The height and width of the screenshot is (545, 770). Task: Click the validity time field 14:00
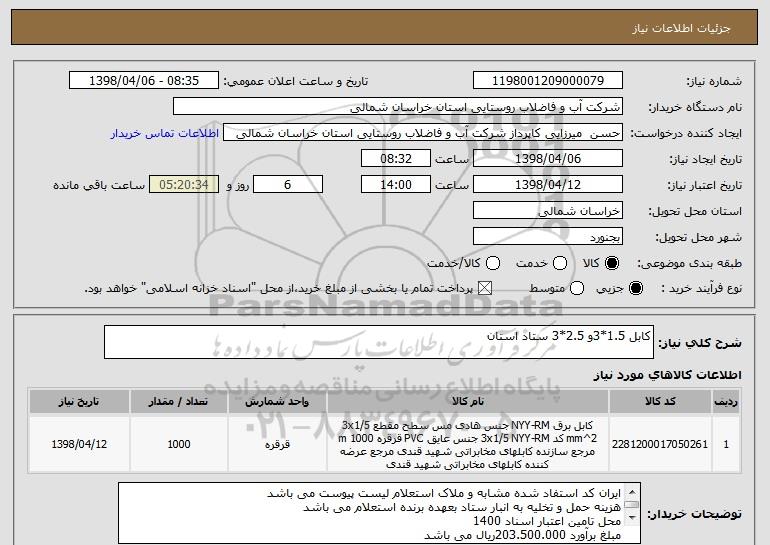coord(396,184)
